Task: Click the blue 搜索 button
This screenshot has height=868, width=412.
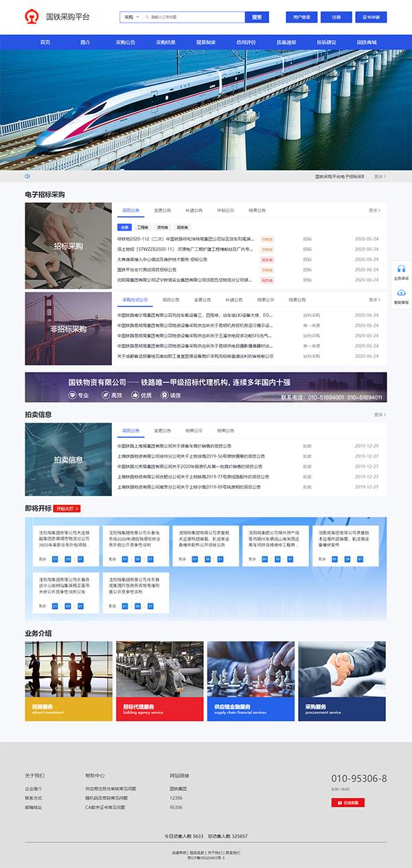Action: click(x=257, y=17)
